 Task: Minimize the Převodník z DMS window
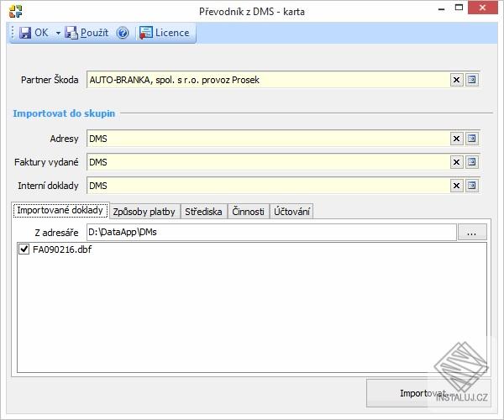click(441, 8)
